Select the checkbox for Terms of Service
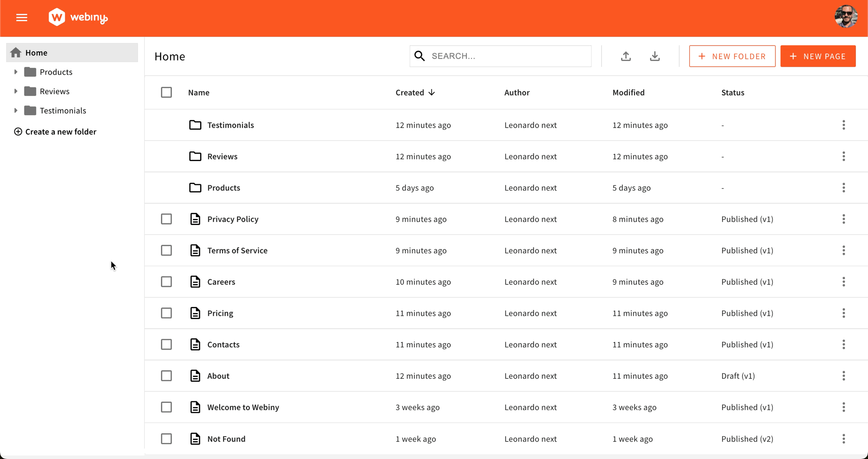The image size is (868, 459). [x=166, y=250]
